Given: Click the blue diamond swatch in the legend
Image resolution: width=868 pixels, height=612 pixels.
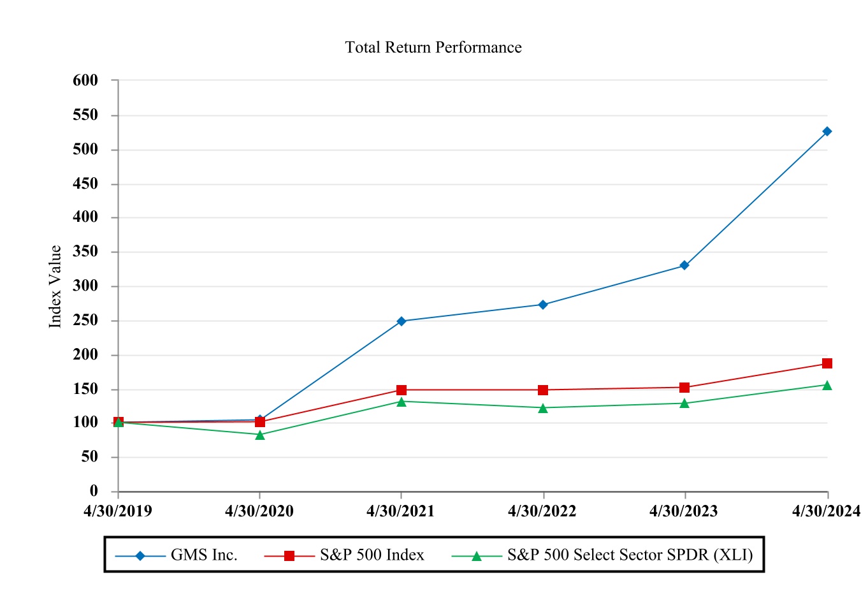Looking at the screenshot, I should pyautogui.click(x=140, y=556).
